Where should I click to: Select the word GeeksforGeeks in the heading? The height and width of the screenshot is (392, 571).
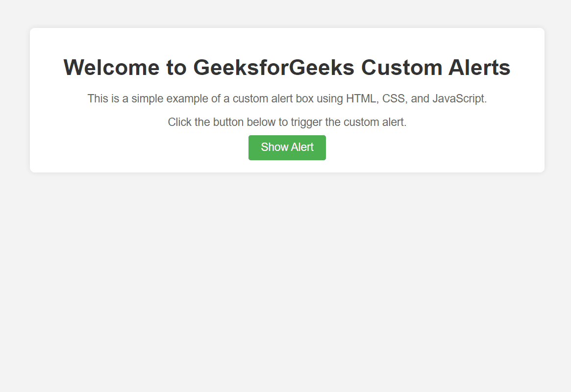273,67
